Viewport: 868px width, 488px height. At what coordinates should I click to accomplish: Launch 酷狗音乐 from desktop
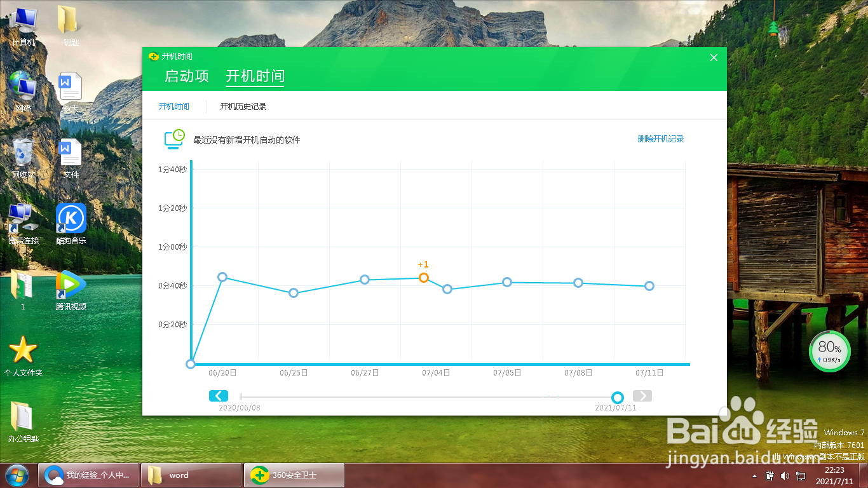click(71, 224)
